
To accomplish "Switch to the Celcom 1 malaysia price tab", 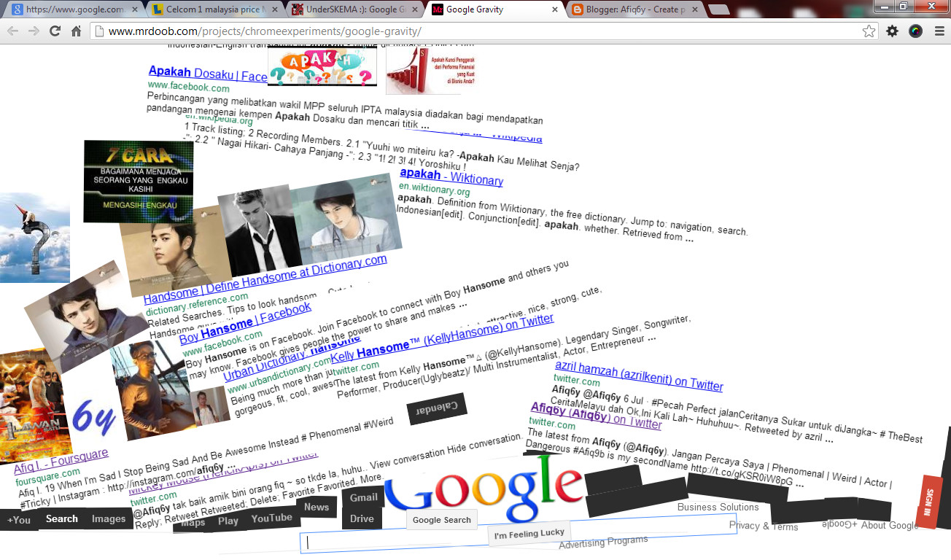I will coord(214,10).
